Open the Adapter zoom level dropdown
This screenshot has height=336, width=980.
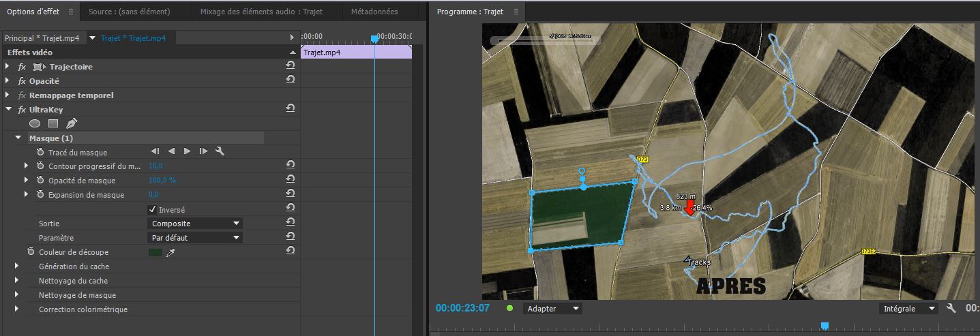pos(552,309)
